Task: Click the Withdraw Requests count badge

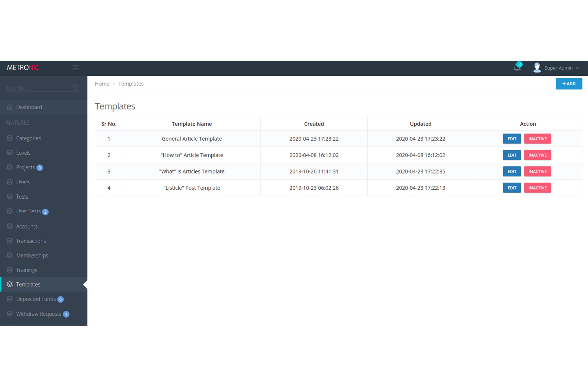Action: tap(66, 314)
